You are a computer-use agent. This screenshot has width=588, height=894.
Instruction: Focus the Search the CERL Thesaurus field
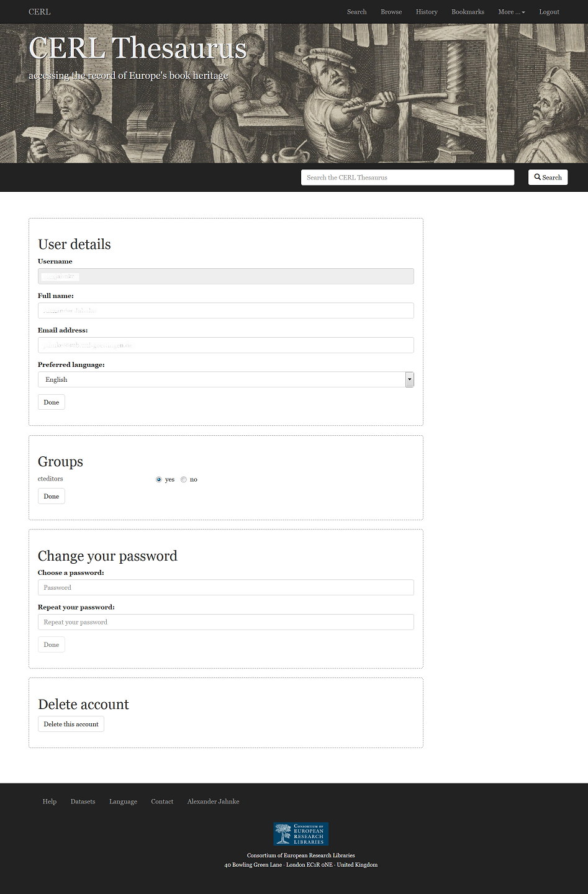pyautogui.click(x=407, y=178)
